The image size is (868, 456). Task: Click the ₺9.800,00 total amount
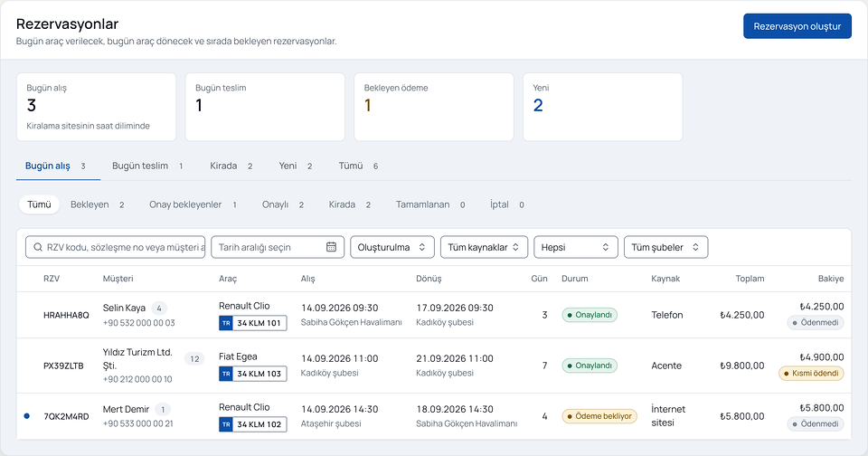click(741, 366)
